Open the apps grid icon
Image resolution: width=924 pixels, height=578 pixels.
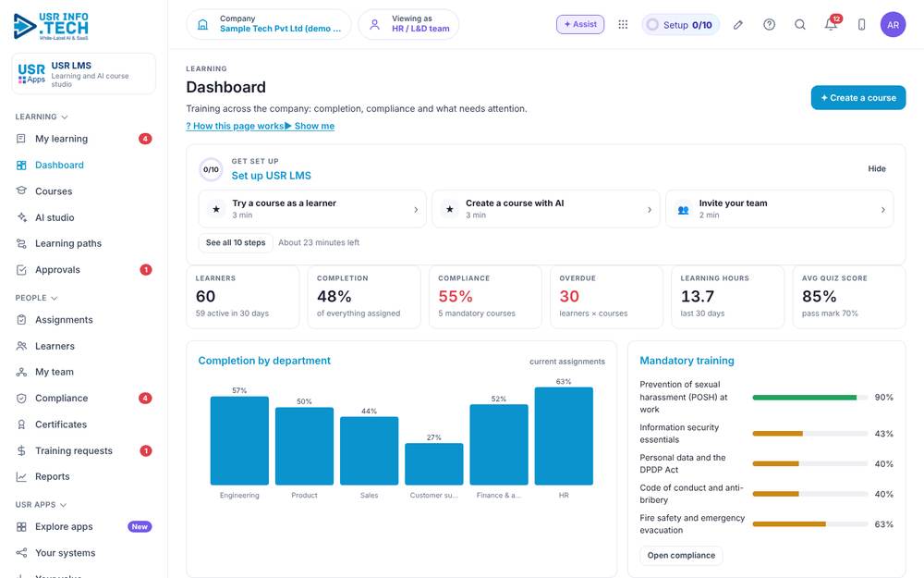point(623,25)
